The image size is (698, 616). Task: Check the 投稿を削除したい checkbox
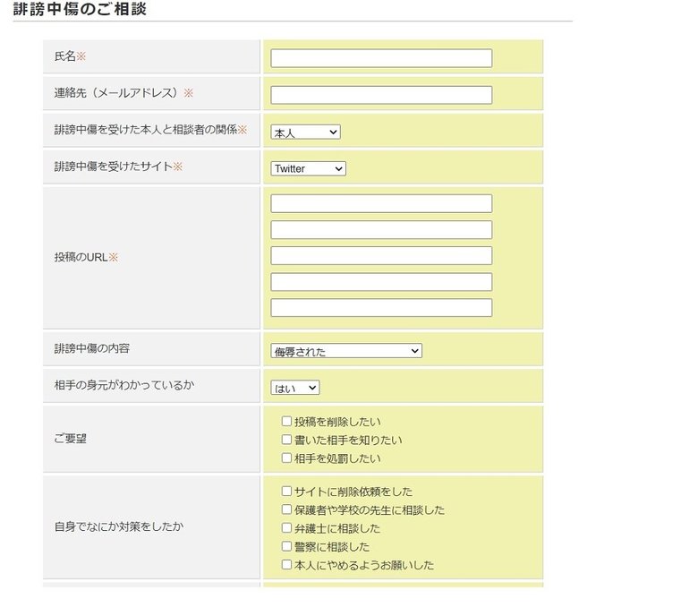click(x=286, y=422)
